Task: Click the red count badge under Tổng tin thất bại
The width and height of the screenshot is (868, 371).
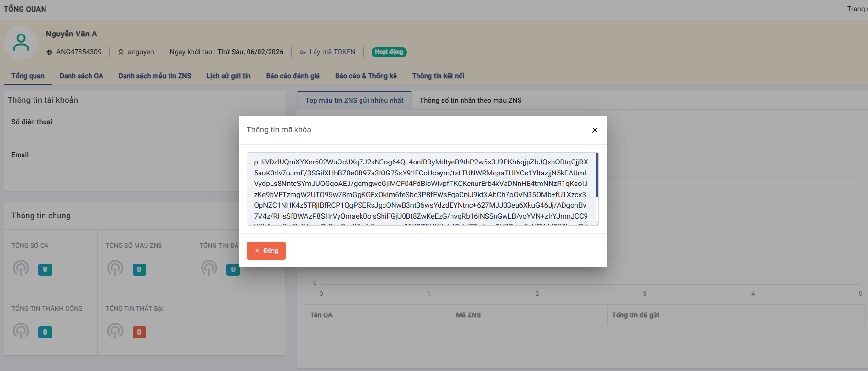Action: [x=139, y=332]
